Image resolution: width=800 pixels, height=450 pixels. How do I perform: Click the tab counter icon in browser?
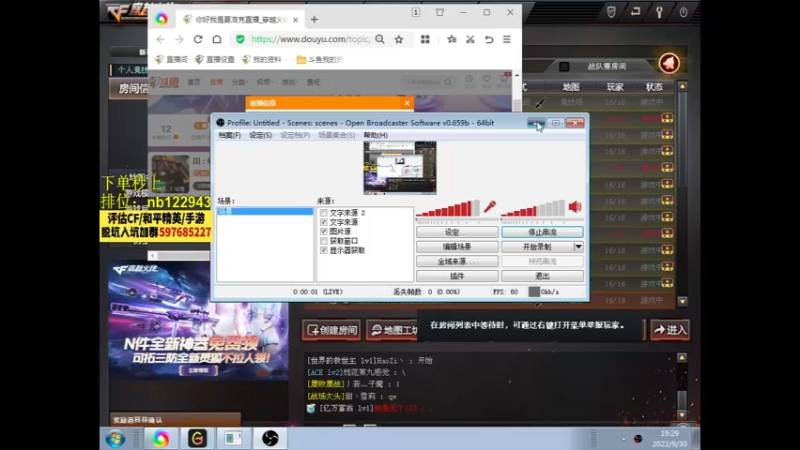416,12
